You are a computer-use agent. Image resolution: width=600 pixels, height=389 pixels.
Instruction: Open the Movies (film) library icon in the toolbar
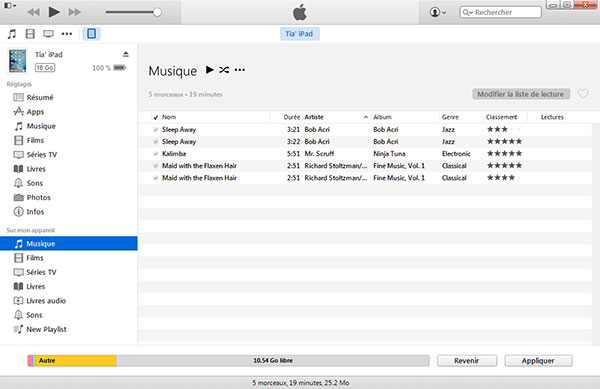click(x=30, y=34)
